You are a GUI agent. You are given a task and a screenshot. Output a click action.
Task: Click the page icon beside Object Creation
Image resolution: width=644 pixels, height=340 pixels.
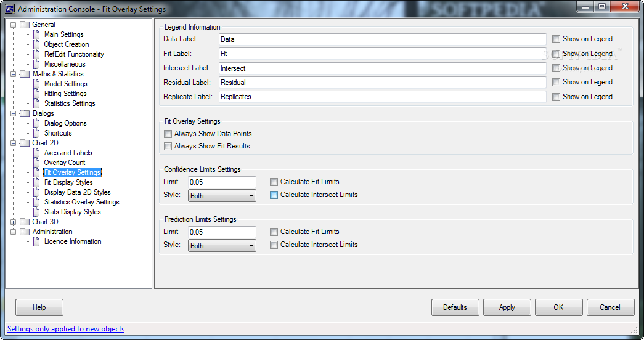36,44
